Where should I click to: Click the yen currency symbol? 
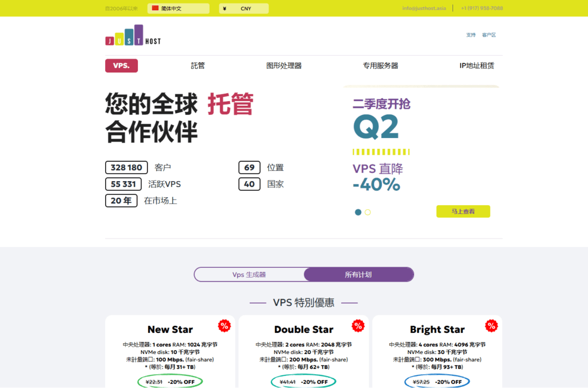coord(224,9)
